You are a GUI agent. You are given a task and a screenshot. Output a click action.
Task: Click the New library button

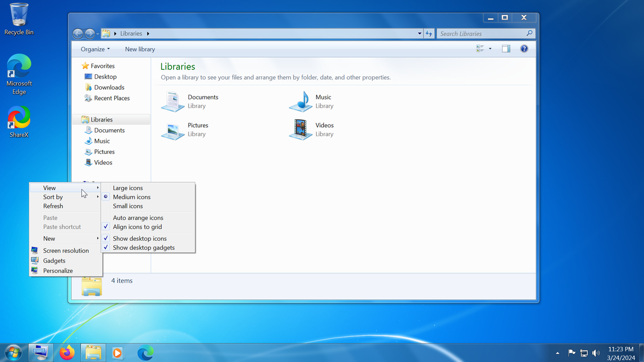[x=140, y=49]
